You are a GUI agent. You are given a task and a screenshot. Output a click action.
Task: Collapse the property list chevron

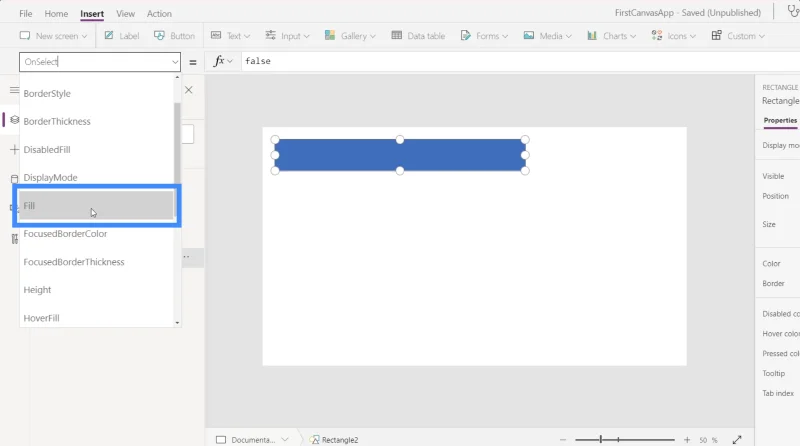175,62
